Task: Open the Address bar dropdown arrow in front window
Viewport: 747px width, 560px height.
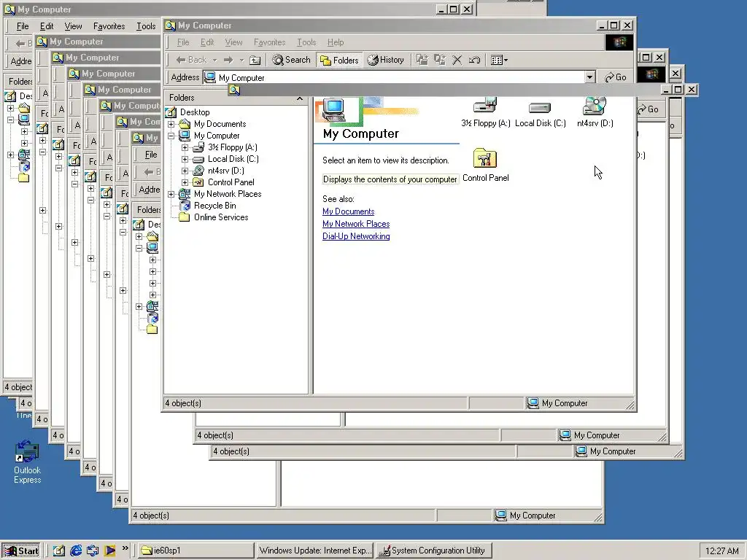Action: point(589,77)
